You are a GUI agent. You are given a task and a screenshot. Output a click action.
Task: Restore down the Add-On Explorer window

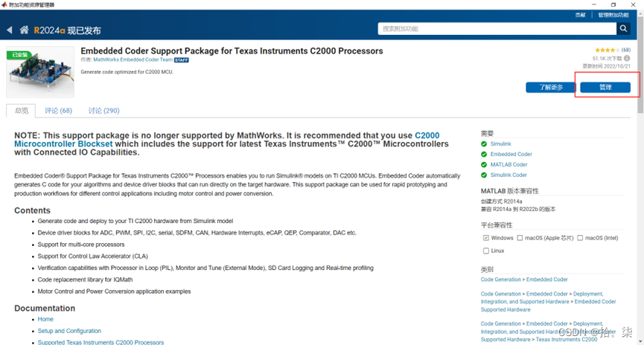(613, 4)
